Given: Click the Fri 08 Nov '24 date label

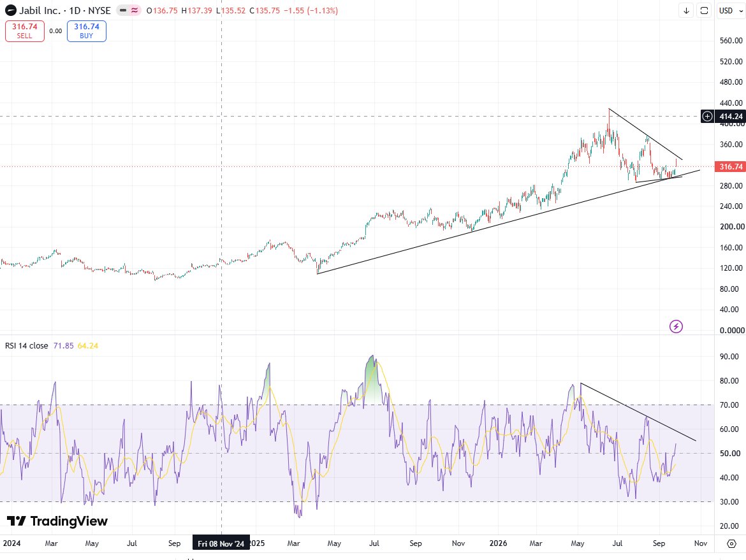Looking at the screenshot, I should point(221,543).
